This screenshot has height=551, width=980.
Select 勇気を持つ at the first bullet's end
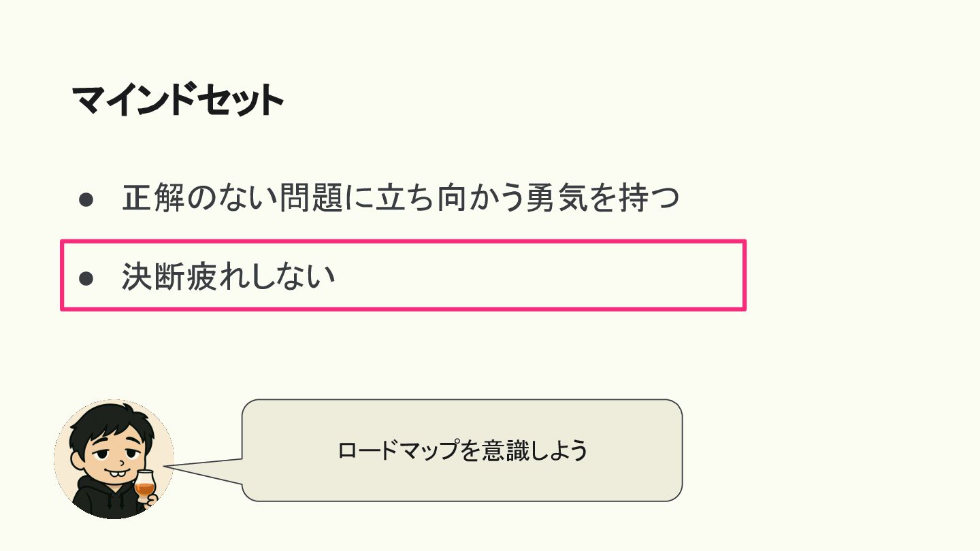[603, 199]
